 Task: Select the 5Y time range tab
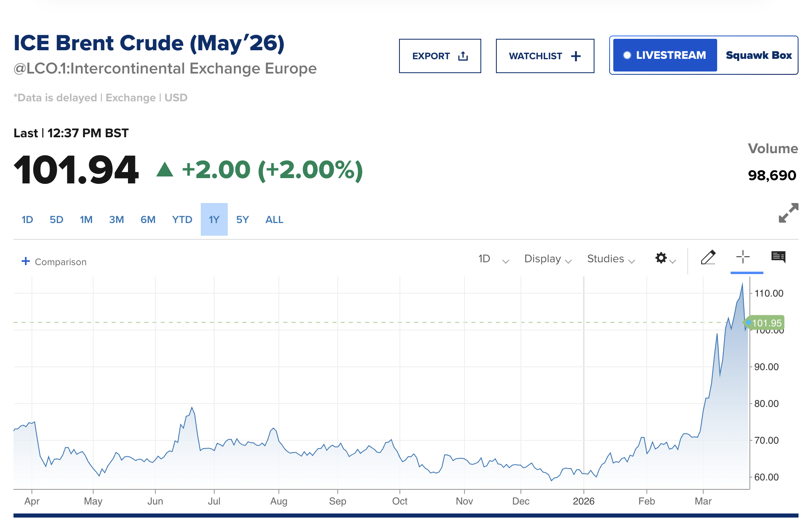[242, 220]
